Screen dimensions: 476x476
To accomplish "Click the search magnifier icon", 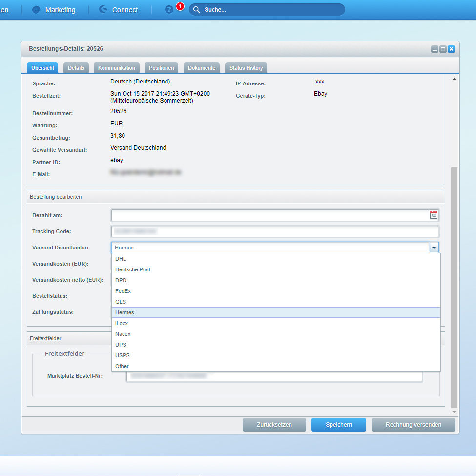I will click(x=197, y=10).
